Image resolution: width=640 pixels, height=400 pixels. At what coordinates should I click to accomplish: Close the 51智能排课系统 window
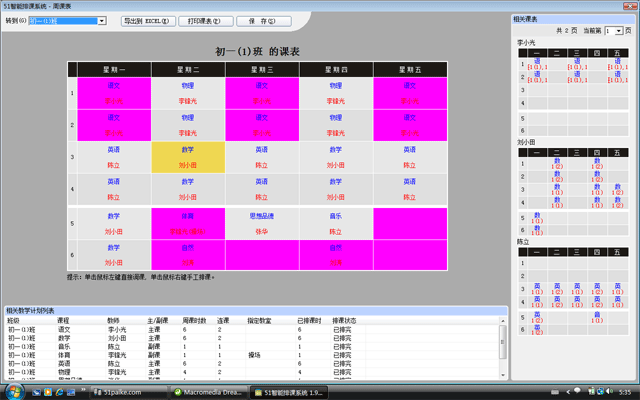tap(630, 6)
